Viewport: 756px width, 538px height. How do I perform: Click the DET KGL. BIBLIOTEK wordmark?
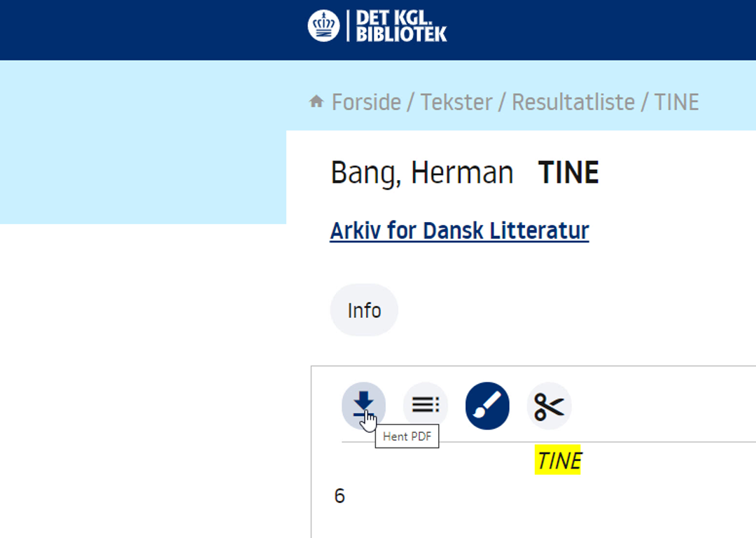(401, 26)
